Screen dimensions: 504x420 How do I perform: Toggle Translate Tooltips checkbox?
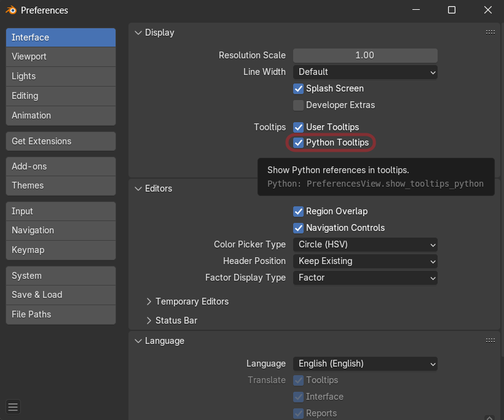pos(298,380)
